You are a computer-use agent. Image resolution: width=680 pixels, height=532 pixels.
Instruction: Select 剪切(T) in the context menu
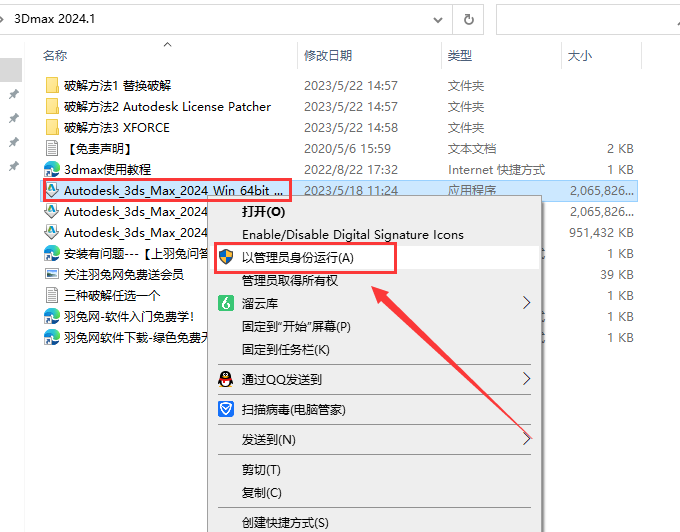tap(261, 470)
